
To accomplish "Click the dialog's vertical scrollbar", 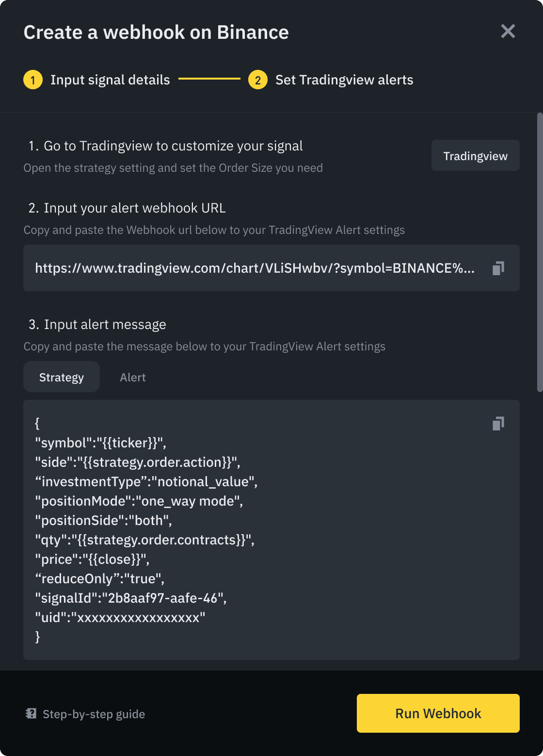I will [540, 252].
